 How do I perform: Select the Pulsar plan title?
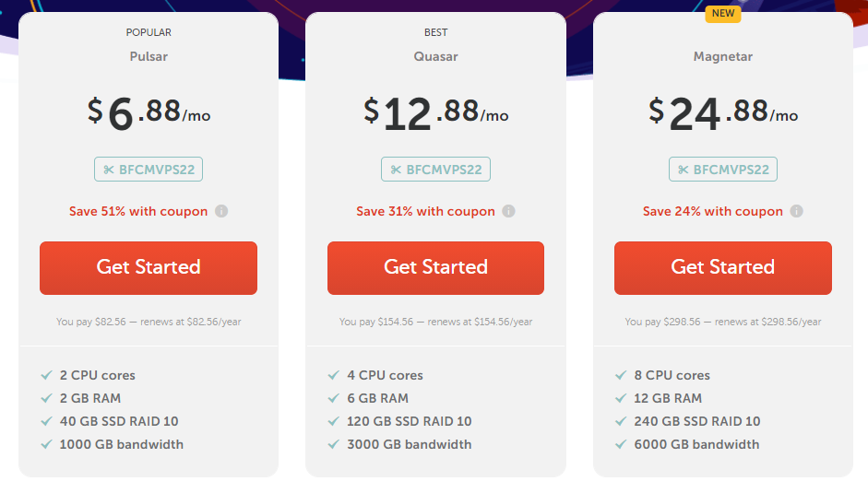point(149,56)
